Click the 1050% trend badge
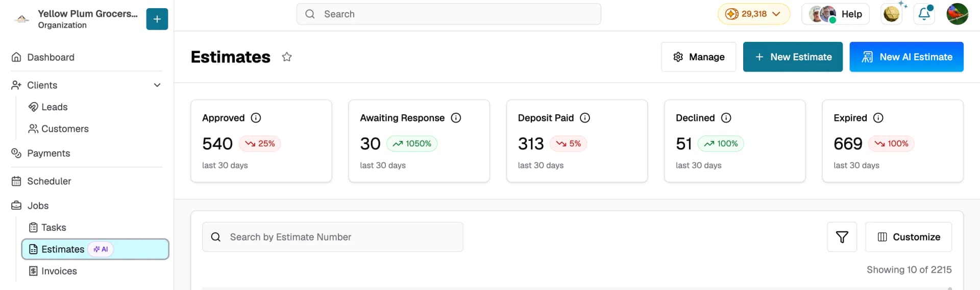The image size is (980, 290). tap(412, 143)
